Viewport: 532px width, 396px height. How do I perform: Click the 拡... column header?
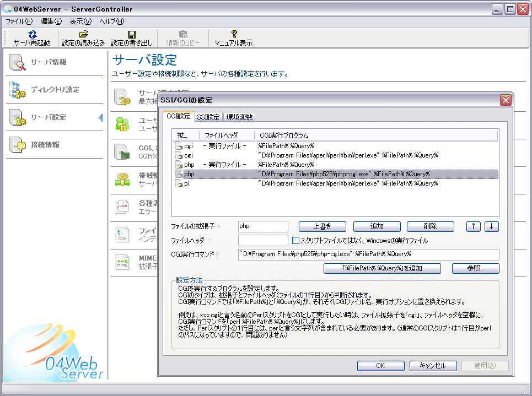[x=186, y=135]
